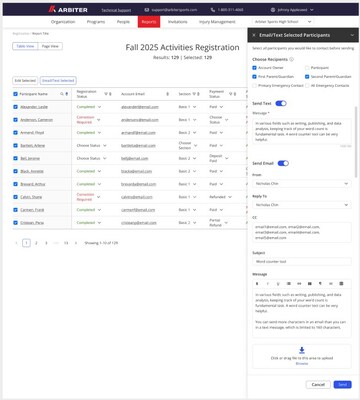Toggle the select-all checkbox beside Participant Name
Viewport: 360px width, 400px height.
point(15,94)
